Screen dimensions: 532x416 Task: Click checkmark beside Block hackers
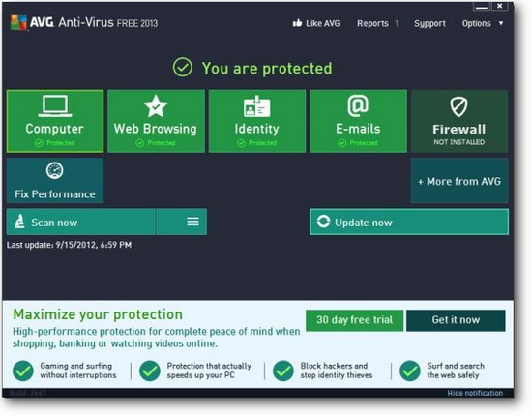point(283,371)
